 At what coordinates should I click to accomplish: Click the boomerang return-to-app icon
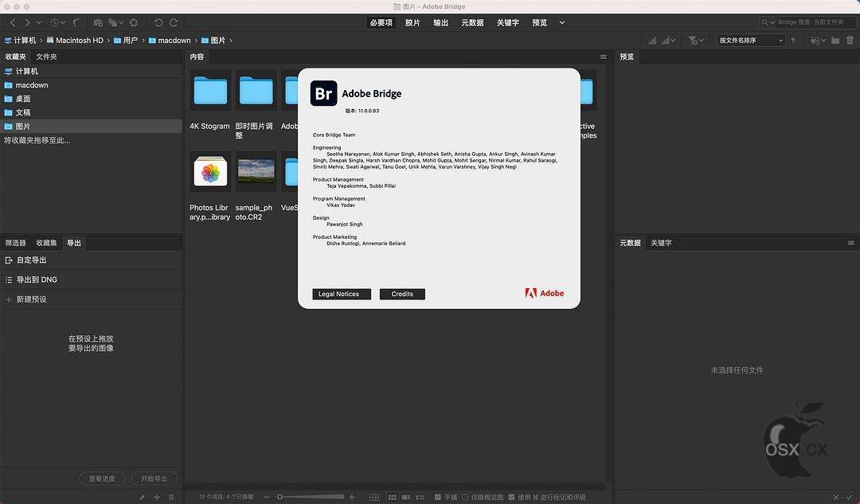pos(76,22)
